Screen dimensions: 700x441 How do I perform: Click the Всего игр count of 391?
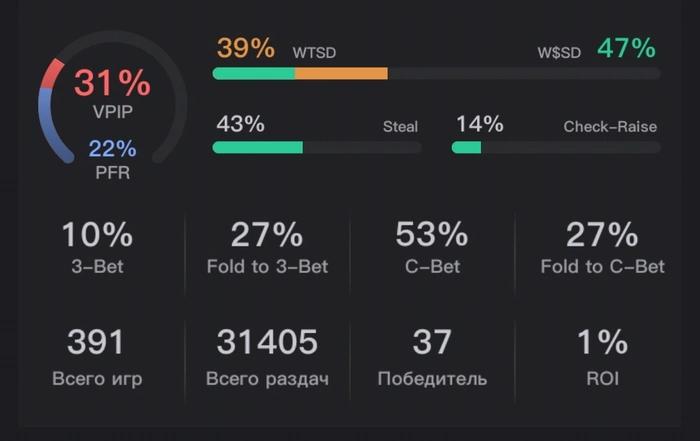97,355
